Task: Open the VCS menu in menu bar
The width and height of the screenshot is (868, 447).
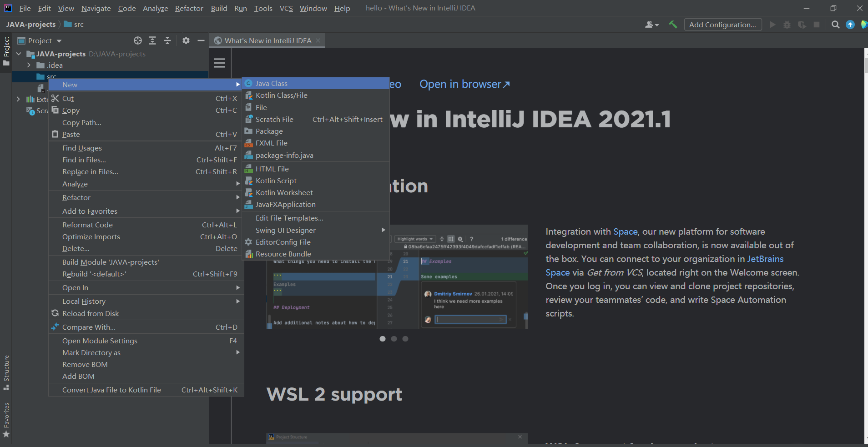Action: [286, 8]
